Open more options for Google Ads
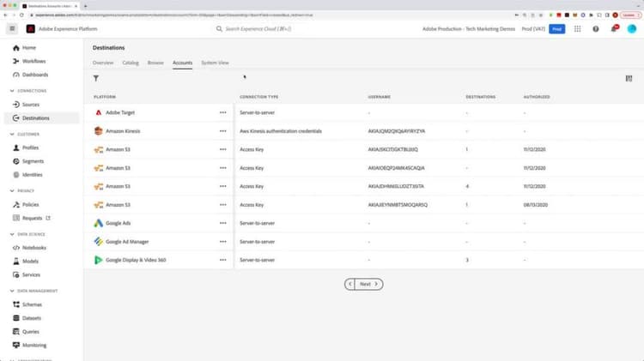644x361 pixels. (223, 223)
